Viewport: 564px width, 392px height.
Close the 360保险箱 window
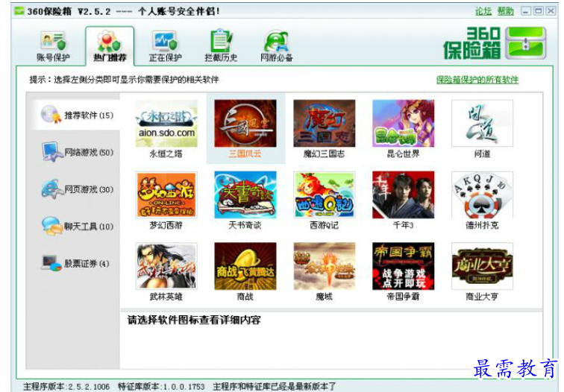pyautogui.click(x=551, y=11)
